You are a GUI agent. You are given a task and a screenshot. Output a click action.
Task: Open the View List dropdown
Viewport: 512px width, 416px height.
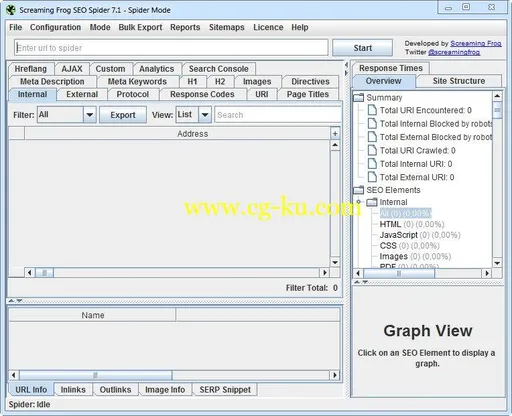(205, 115)
